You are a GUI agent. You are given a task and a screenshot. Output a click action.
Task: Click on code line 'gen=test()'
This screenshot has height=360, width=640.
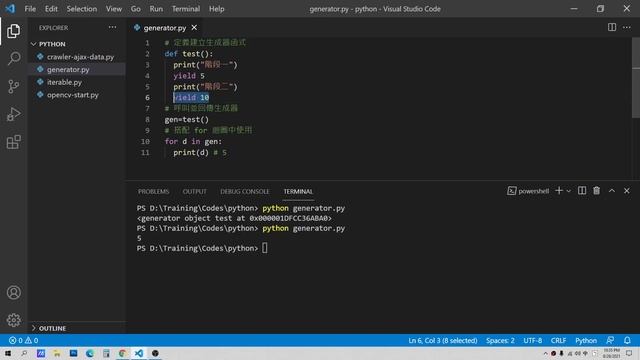(187, 120)
